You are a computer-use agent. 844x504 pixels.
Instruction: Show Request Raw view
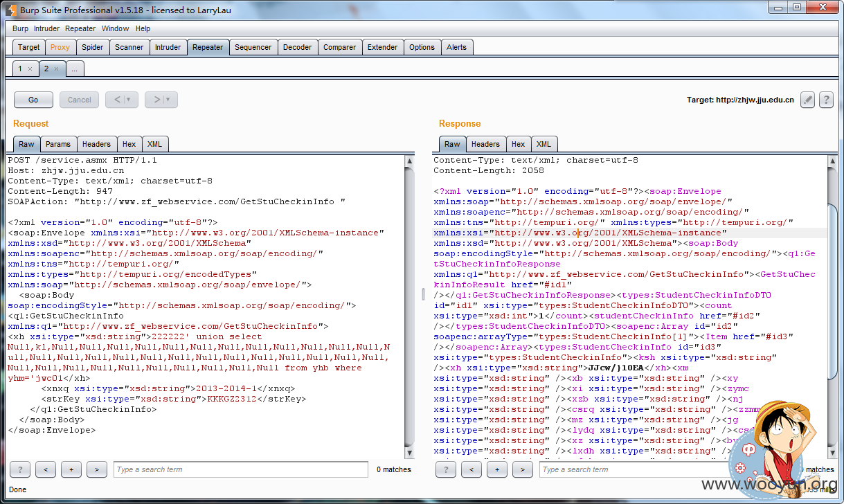click(x=26, y=144)
